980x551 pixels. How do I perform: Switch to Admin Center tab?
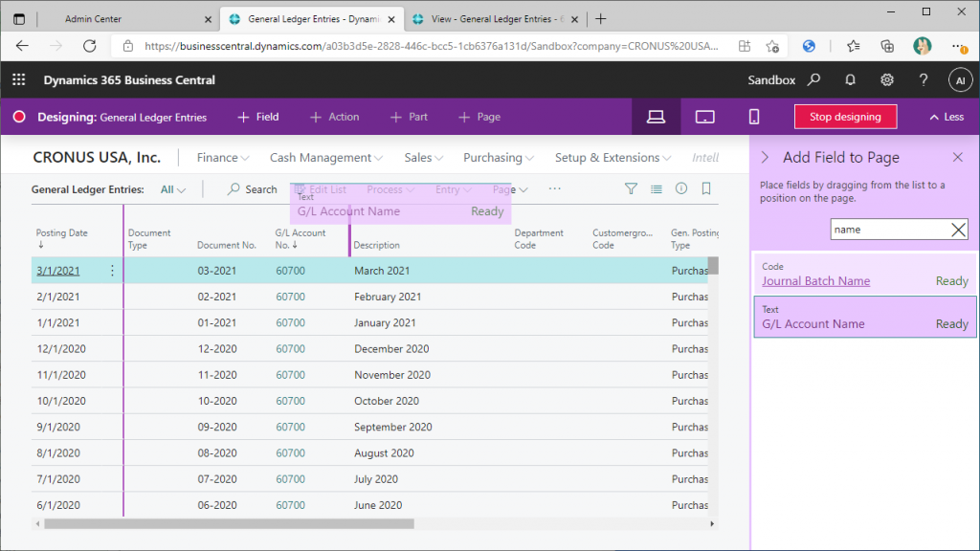click(93, 19)
